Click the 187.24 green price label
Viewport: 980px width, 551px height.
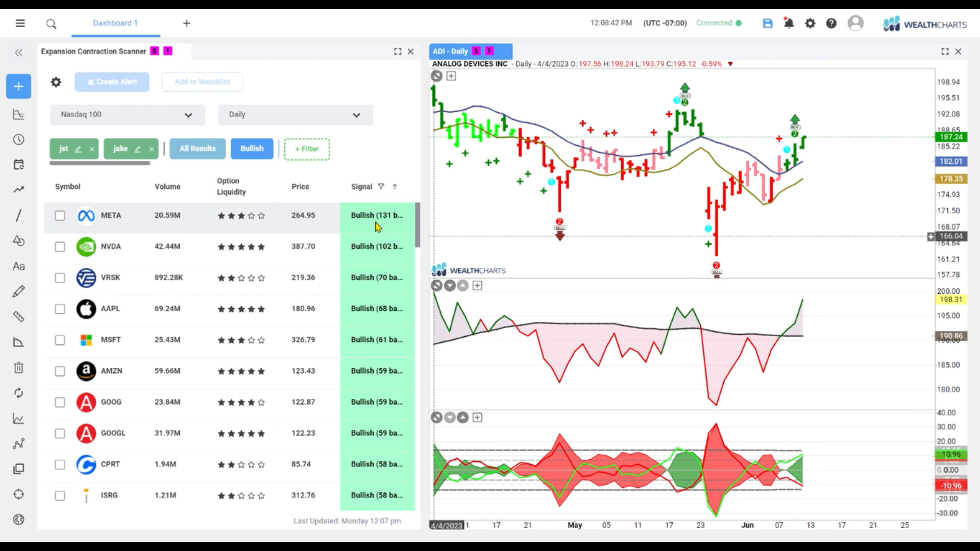[x=951, y=137]
